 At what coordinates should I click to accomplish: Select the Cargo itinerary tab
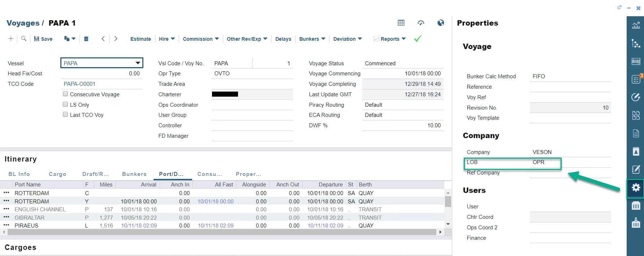(x=57, y=174)
